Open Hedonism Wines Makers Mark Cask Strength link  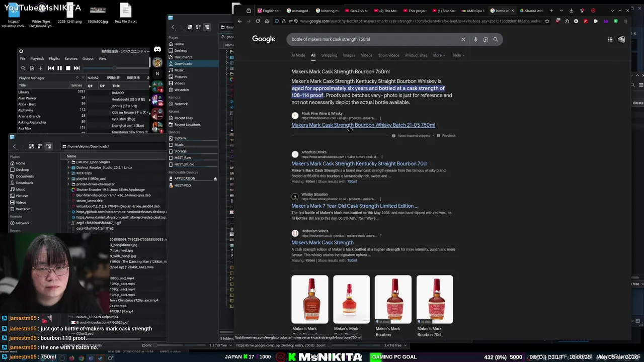pos(323,242)
